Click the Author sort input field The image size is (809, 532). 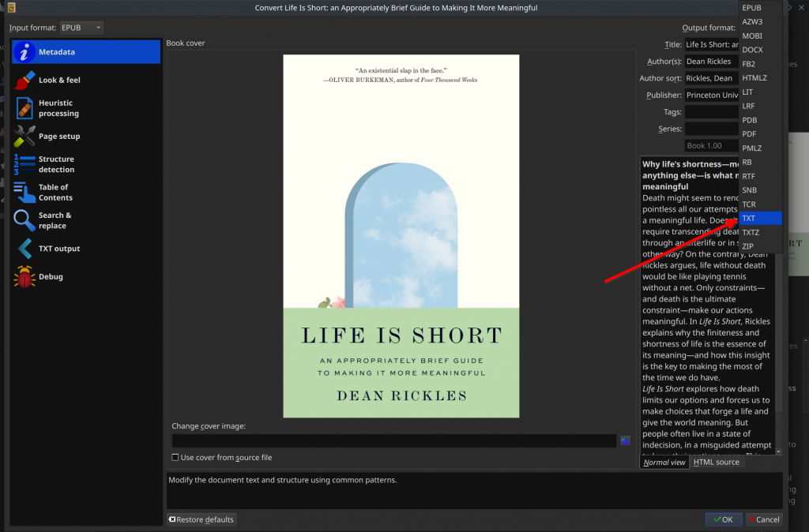712,78
